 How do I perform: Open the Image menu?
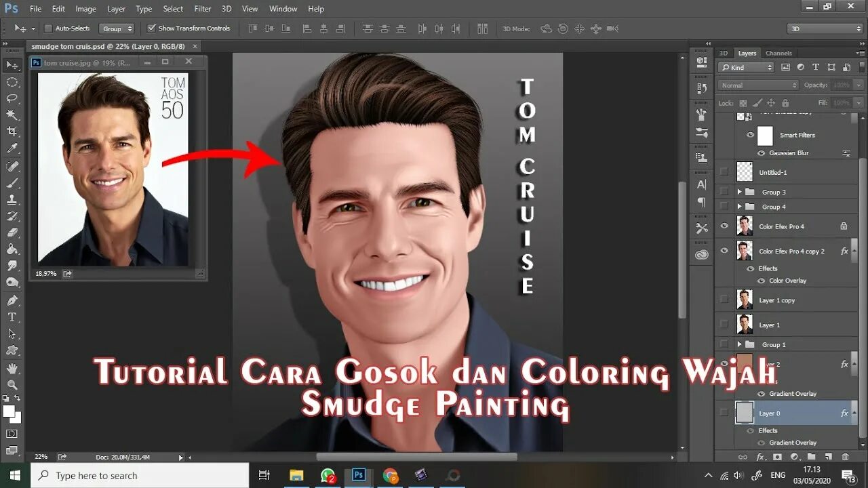pos(85,9)
